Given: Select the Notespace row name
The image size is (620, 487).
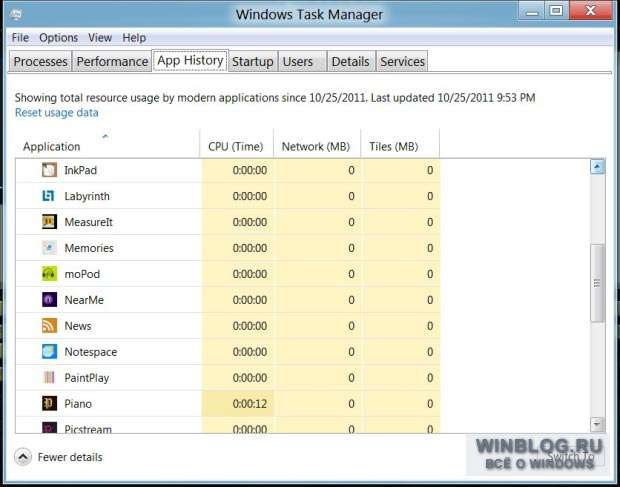Looking at the screenshot, I should coord(91,352).
